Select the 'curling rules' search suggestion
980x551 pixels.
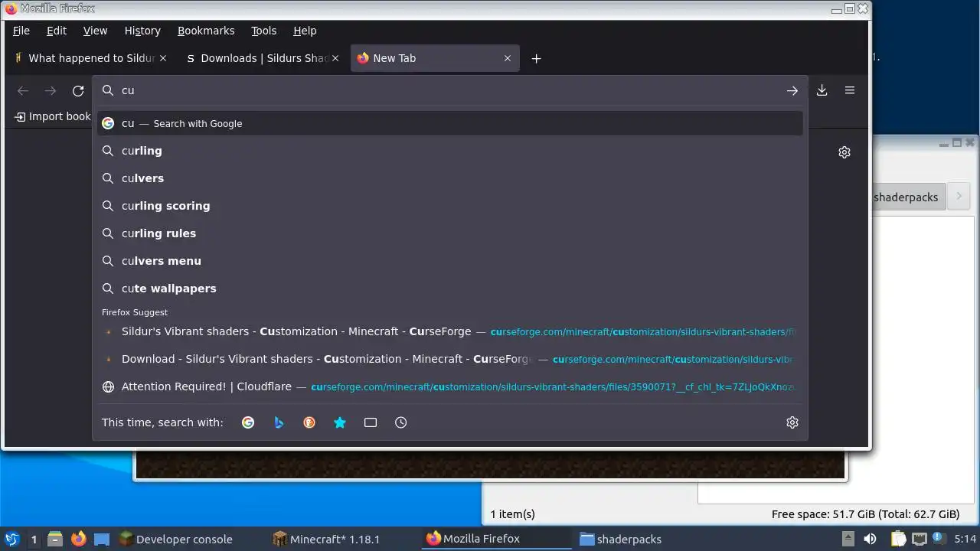450,233
